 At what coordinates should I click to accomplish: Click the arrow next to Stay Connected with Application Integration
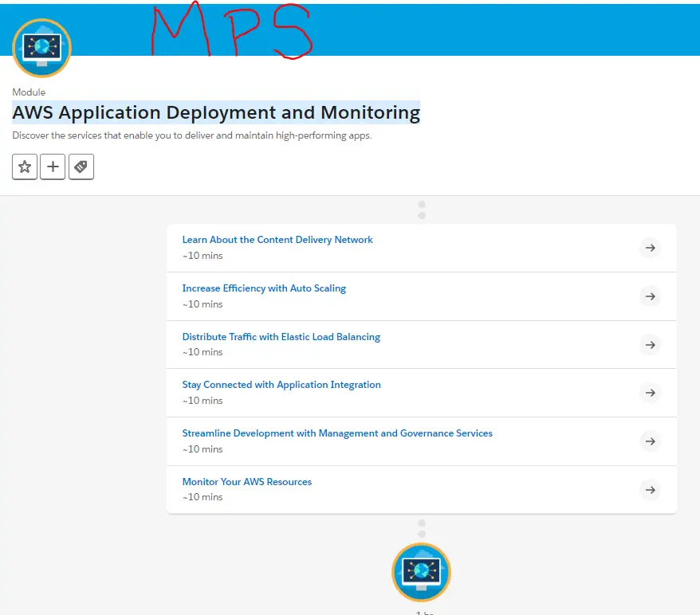coord(650,393)
